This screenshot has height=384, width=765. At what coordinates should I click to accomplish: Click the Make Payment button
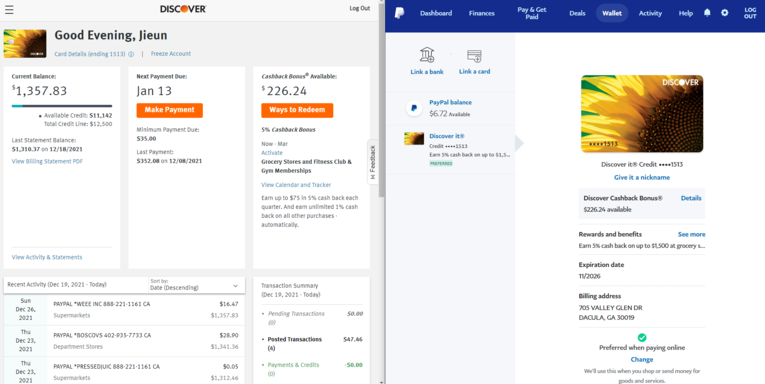170,110
